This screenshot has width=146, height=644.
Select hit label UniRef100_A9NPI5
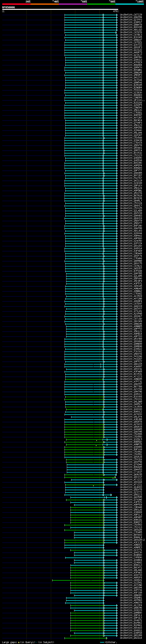pos(131,445)
